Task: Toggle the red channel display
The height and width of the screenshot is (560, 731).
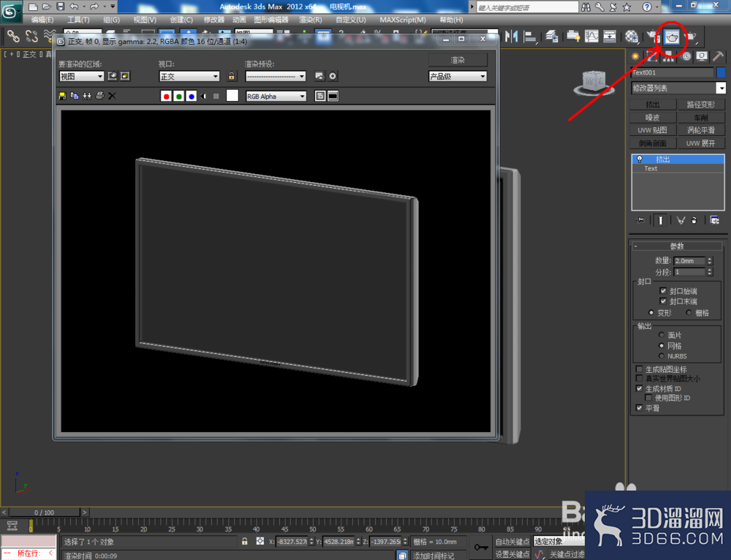Action: [166, 96]
